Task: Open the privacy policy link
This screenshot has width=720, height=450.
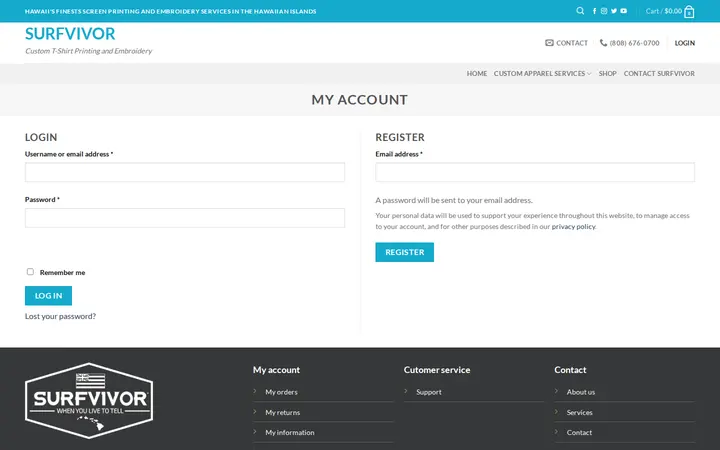Action: coord(573,226)
